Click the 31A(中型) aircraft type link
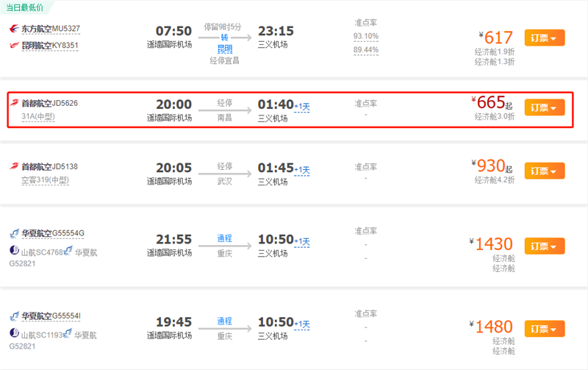The height and width of the screenshot is (370, 588). point(39,117)
